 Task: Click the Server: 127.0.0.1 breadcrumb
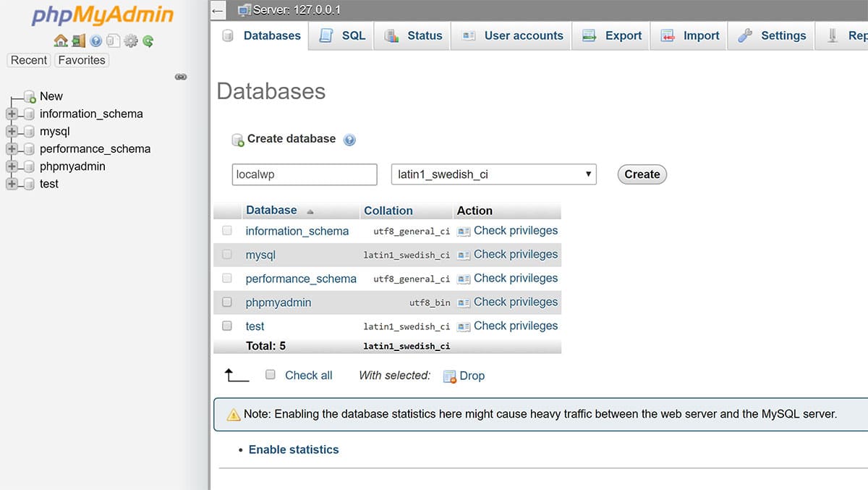(297, 10)
